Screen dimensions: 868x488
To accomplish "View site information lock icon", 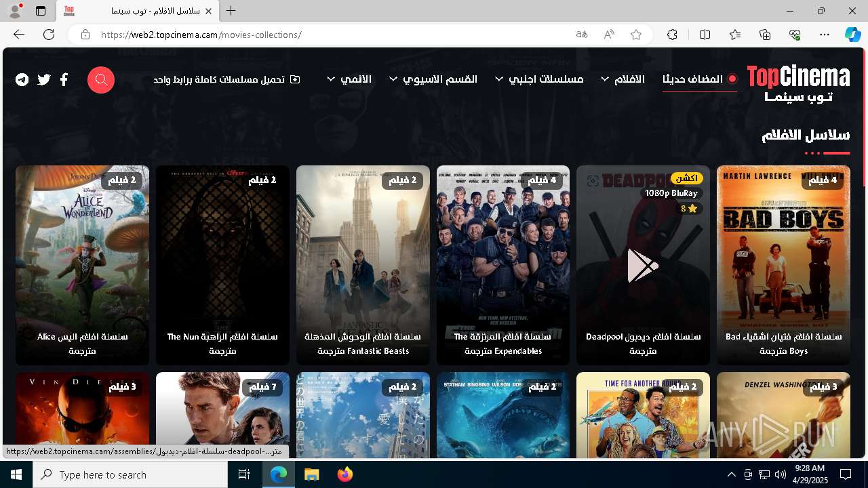I will pos(85,35).
